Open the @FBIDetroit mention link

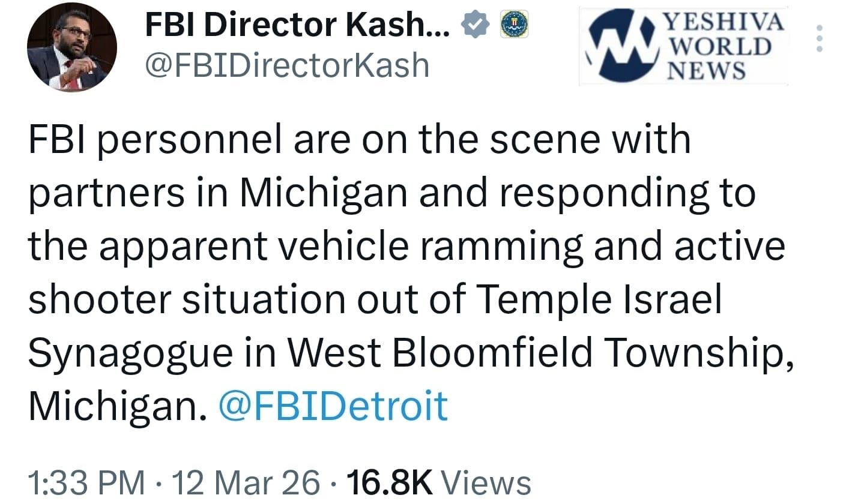pos(333,406)
